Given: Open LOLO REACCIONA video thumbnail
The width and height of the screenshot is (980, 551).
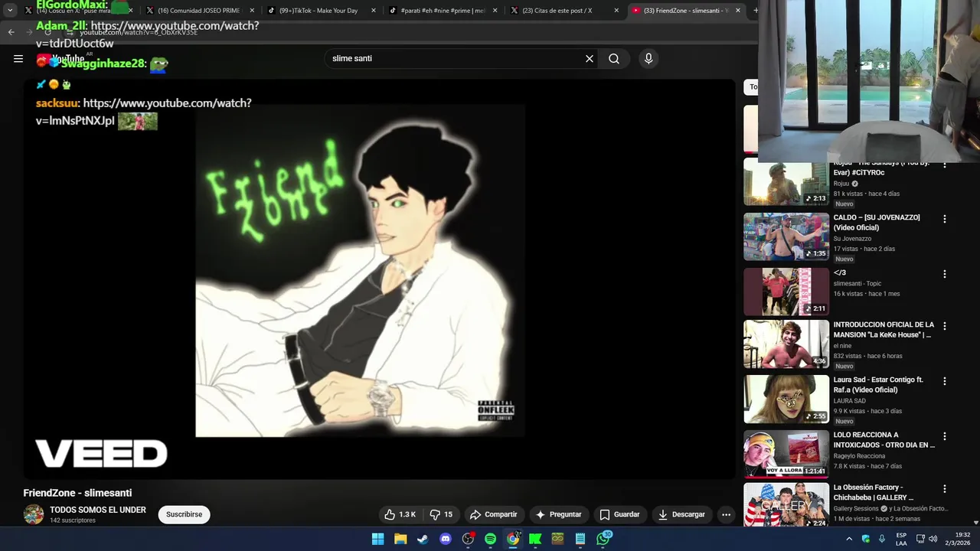Looking at the screenshot, I should coord(786,454).
